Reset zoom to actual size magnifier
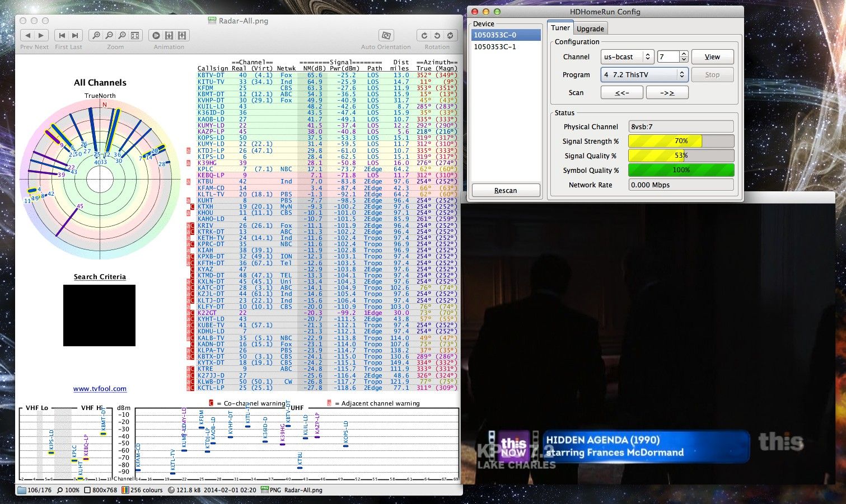846x504 pixels. point(122,35)
